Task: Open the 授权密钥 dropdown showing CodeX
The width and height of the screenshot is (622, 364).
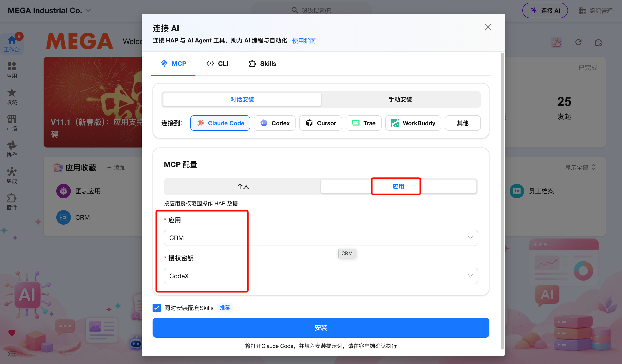Action: click(x=321, y=276)
